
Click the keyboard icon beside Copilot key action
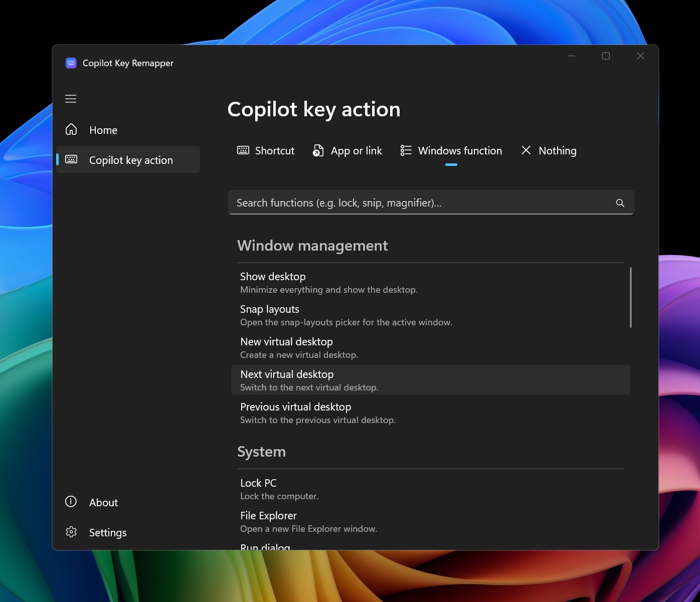71,159
